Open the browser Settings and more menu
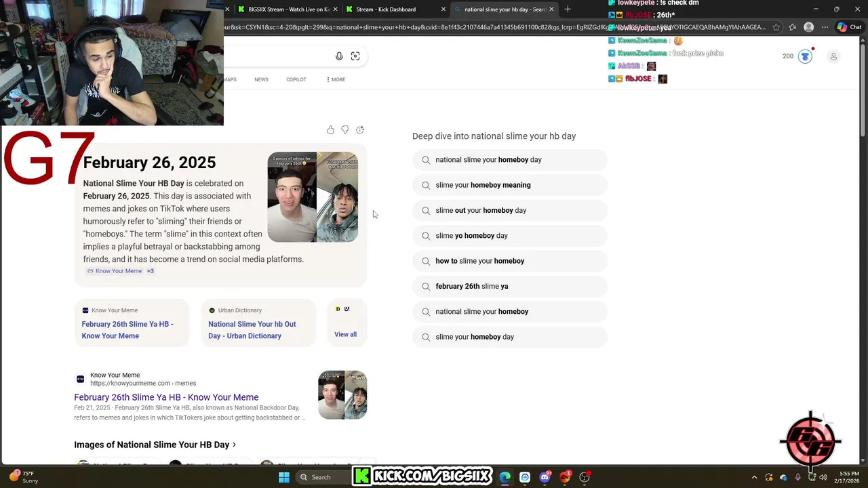Image resolution: width=868 pixels, height=488 pixels. (x=825, y=27)
